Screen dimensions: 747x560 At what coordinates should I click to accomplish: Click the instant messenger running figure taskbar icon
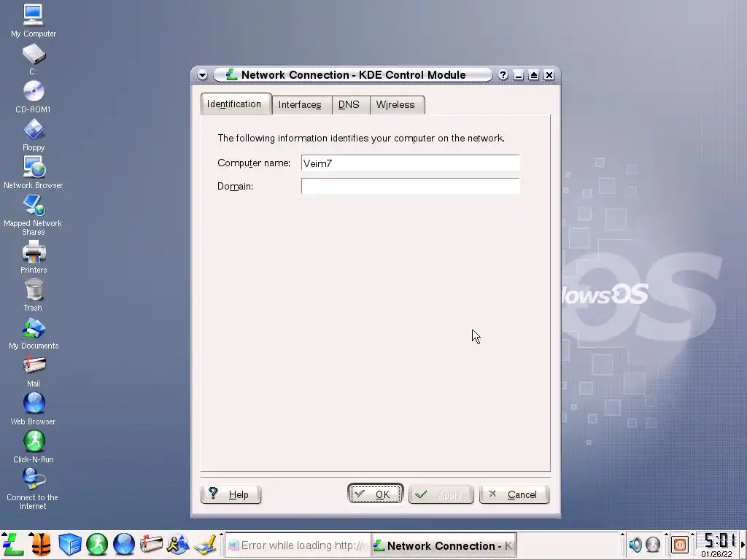(x=178, y=545)
